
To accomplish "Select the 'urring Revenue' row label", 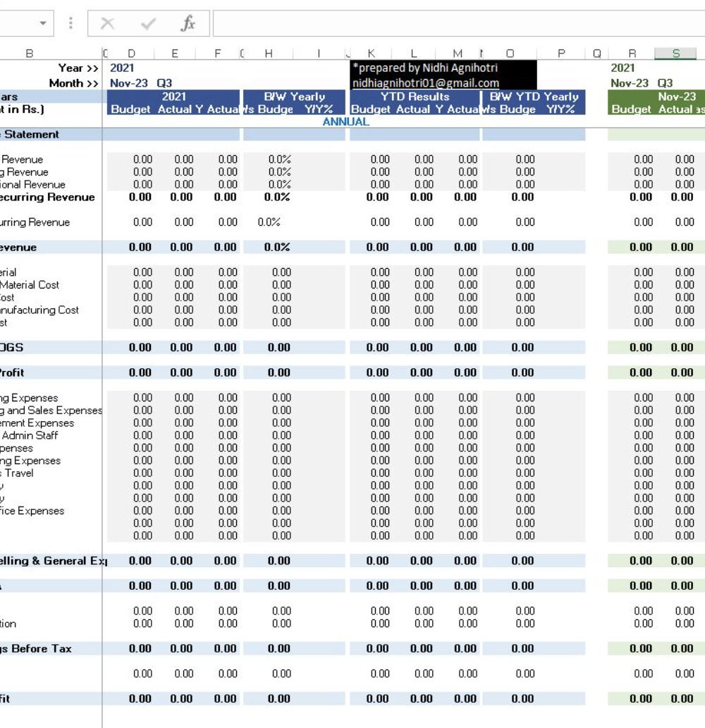I will (35, 222).
